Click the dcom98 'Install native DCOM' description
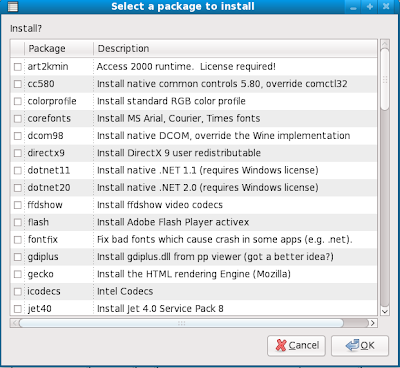 pyautogui.click(x=224, y=136)
